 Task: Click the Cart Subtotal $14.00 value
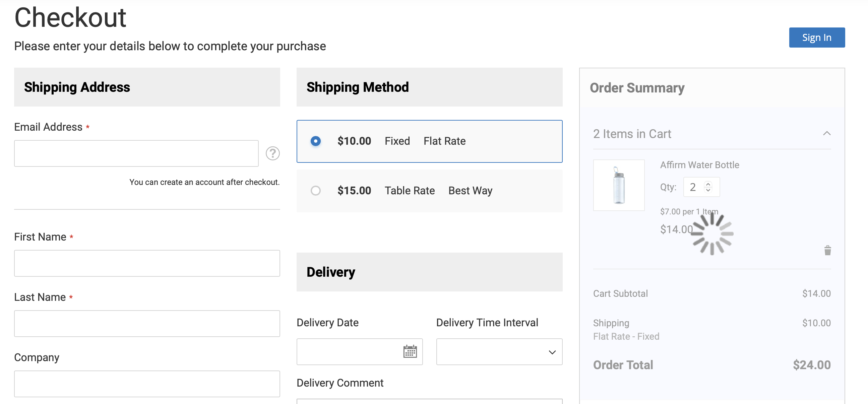coord(816,293)
